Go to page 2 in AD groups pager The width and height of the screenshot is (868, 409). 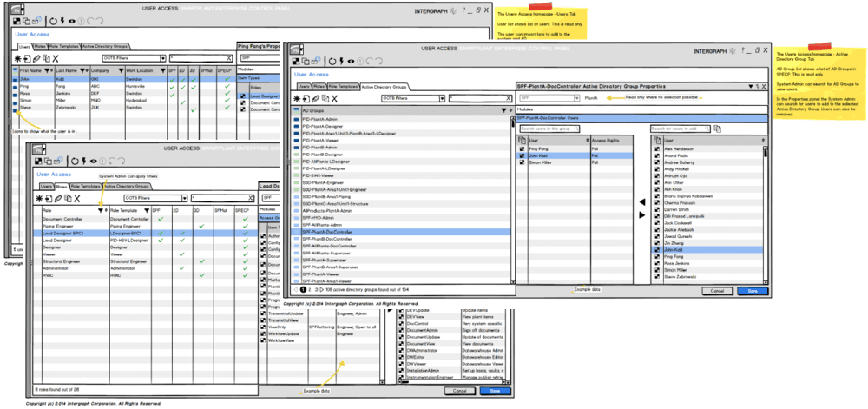click(x=310, y=289)
